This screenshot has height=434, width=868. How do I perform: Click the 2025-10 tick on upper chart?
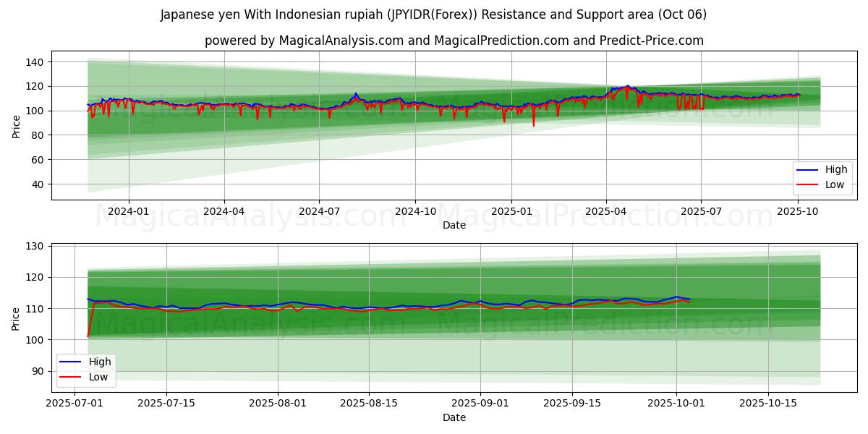click(x=798, y=211)
